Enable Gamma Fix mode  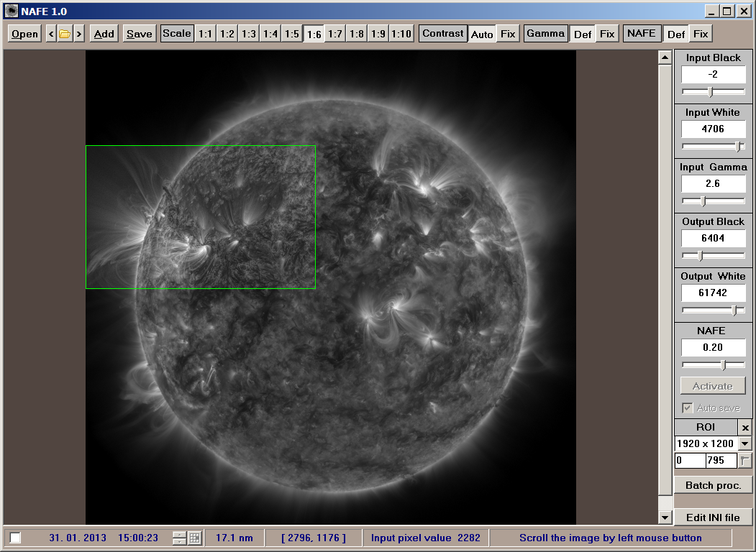click(x=607, y=34)
